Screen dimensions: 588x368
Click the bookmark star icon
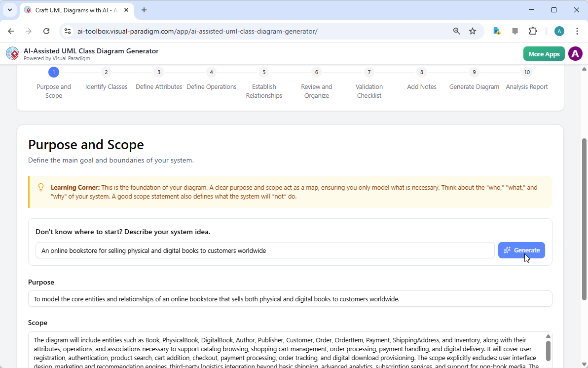pos(473,31)
